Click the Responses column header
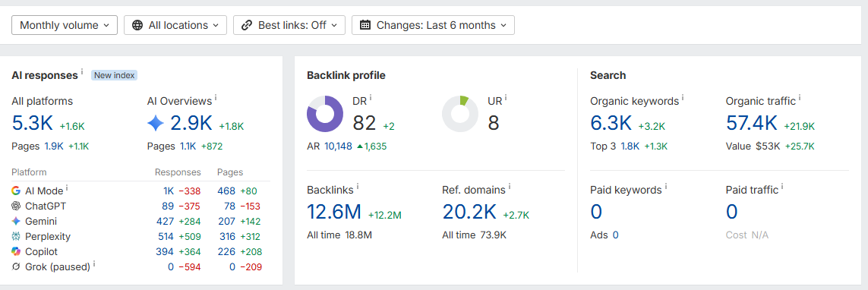 pyautogui.click(x=178, y=172)
